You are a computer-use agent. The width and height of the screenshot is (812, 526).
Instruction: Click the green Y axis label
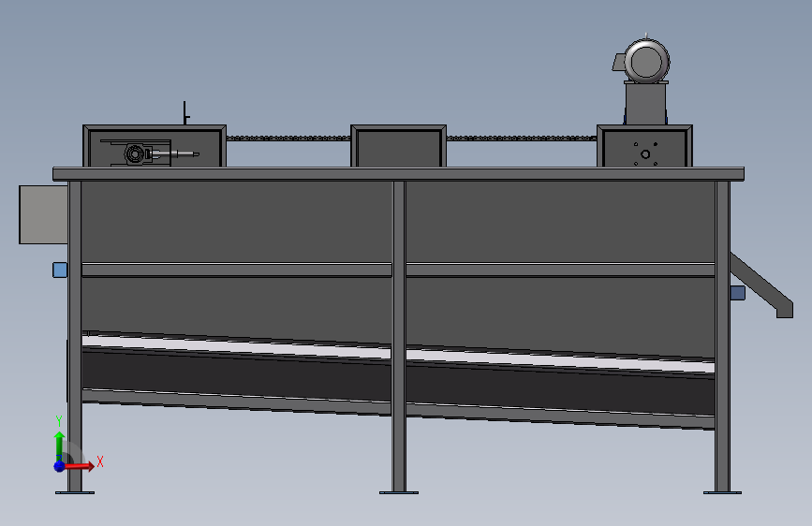click(59, 421)
